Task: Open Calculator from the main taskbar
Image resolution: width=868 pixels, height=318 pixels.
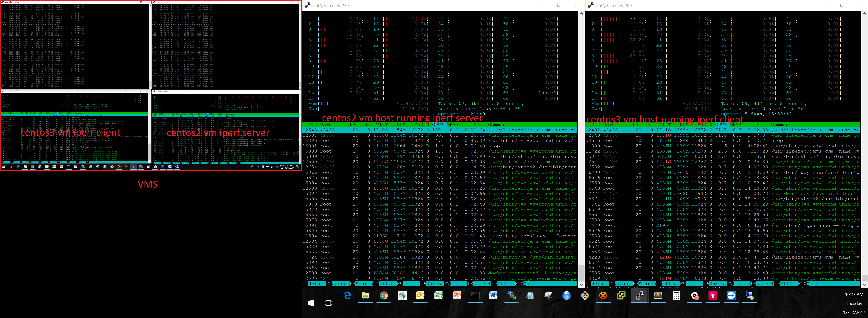Action: (676, 296)
